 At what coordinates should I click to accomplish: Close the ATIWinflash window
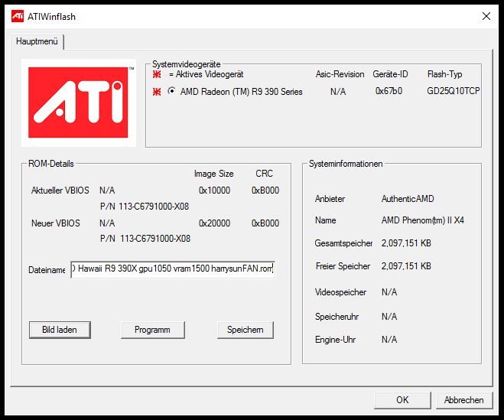[486, 16]
